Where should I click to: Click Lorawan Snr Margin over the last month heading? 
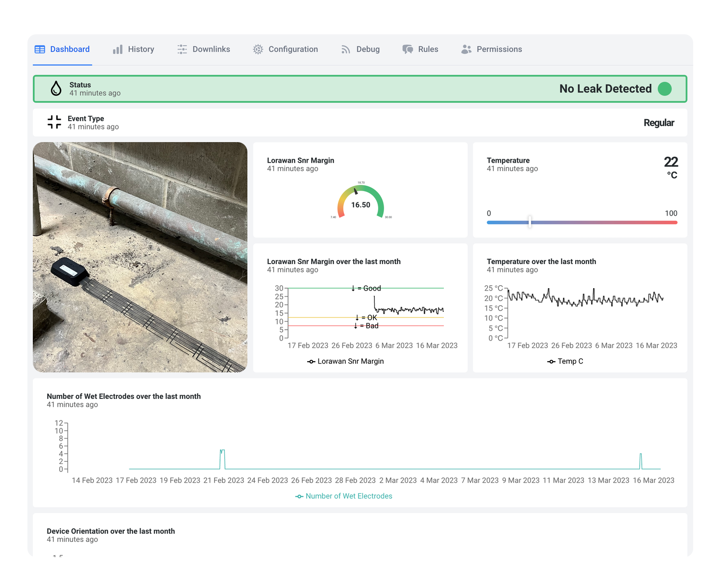(x=334, y=262)
